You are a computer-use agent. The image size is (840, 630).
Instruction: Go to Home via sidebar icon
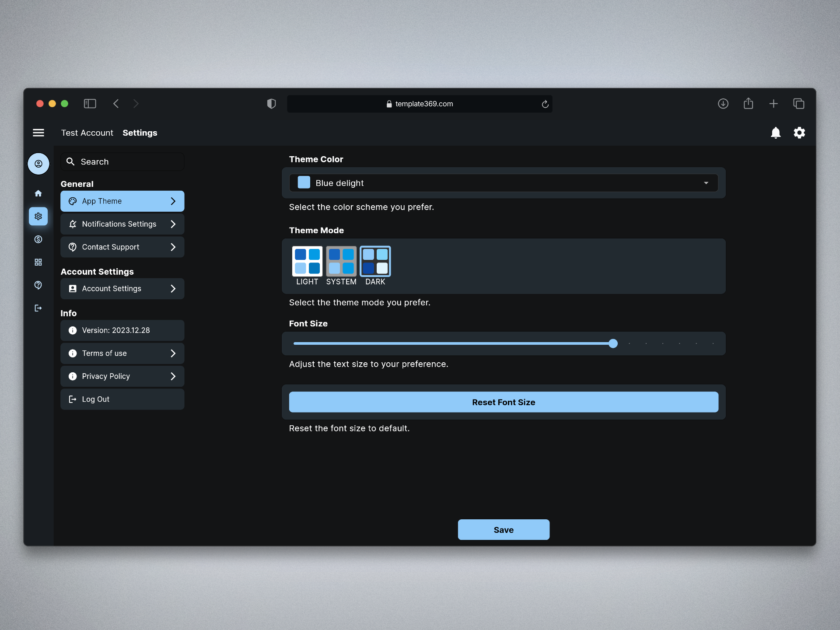[x=38, y=193]
